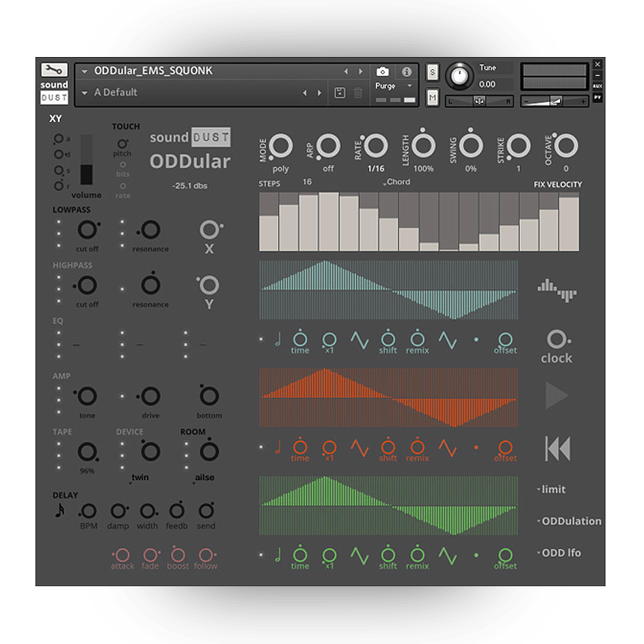This screenshot has height=644, width=644.
Task: Click the green note icon beside time
Action: coord(278,555)
